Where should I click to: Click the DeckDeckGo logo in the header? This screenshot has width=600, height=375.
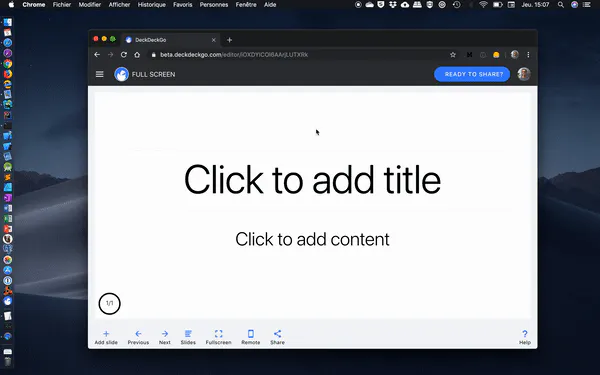[121, 74]
